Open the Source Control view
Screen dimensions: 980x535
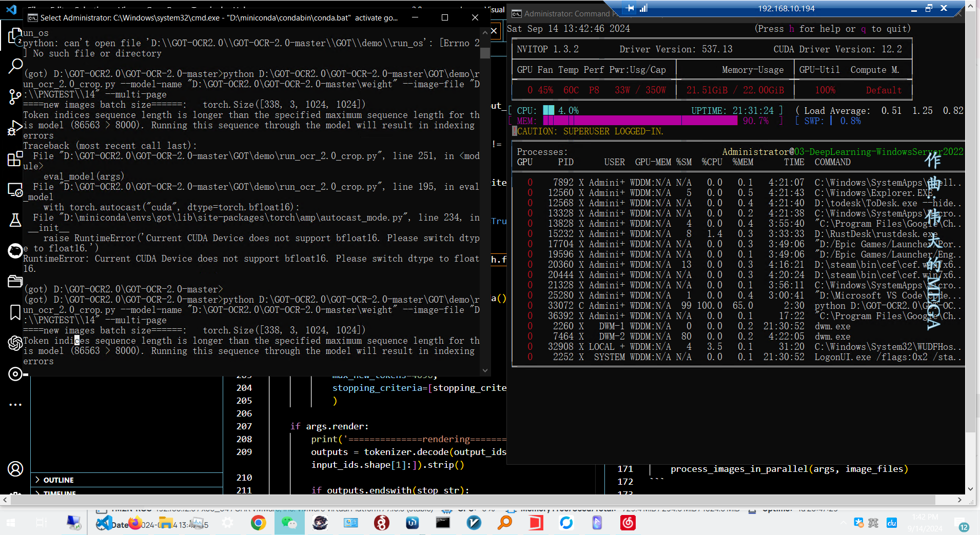click(x=15, y=97)
